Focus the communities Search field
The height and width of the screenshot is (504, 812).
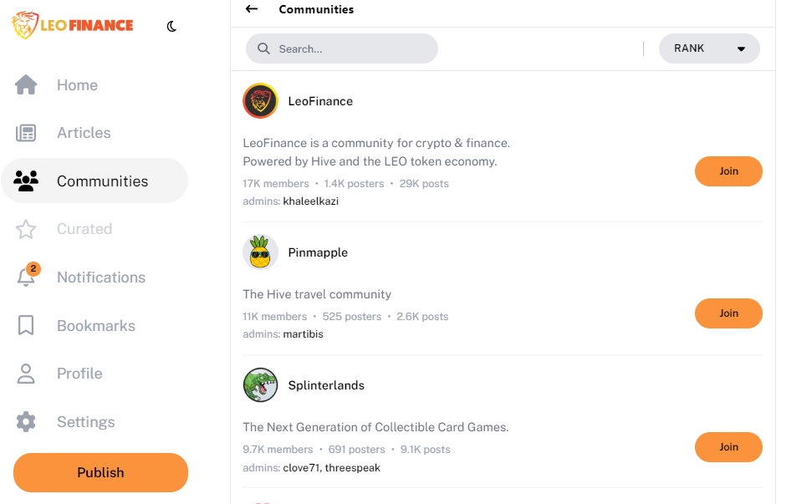click(x=342, y=48)
